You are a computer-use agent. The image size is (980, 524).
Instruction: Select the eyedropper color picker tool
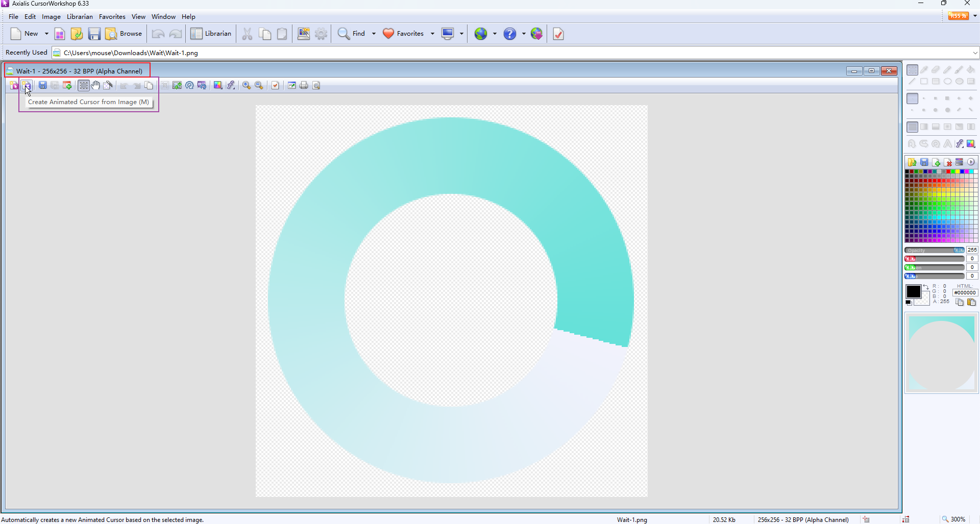(924, 70)
